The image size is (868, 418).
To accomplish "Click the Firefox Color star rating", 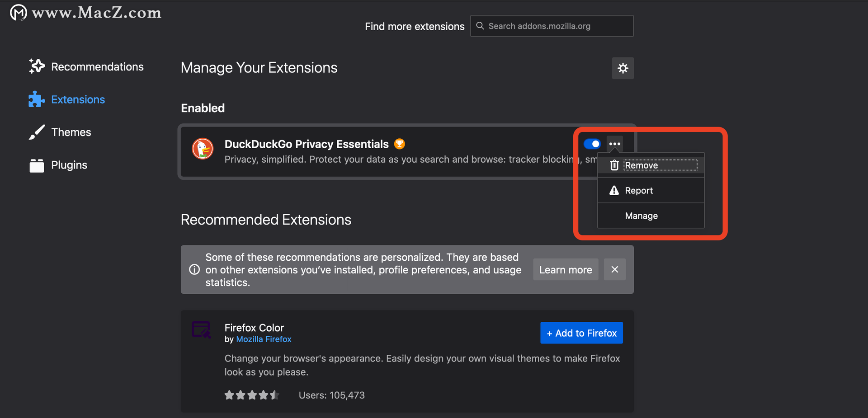I will (252, 395).
